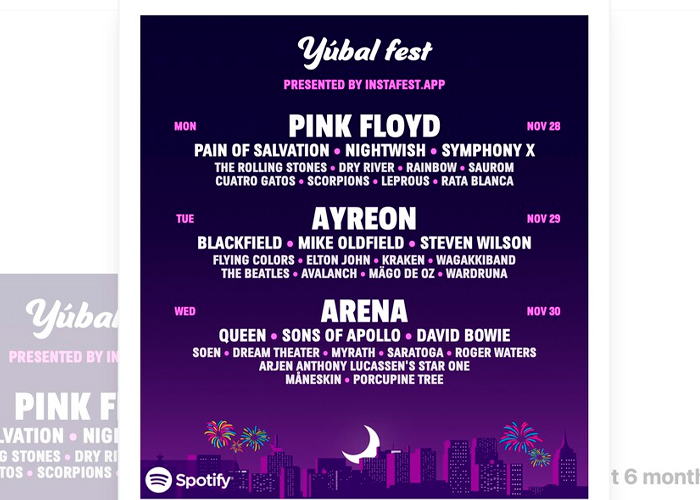Viewport: 700px width, 500px height.
Task: Click the Spotify logo icon
Action: coord(161,480)
